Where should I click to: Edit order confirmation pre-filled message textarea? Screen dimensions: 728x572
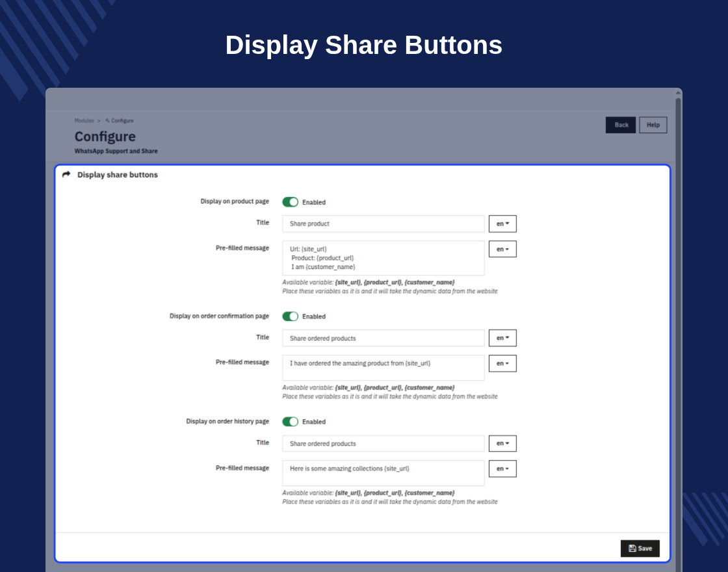click(383, 368)
